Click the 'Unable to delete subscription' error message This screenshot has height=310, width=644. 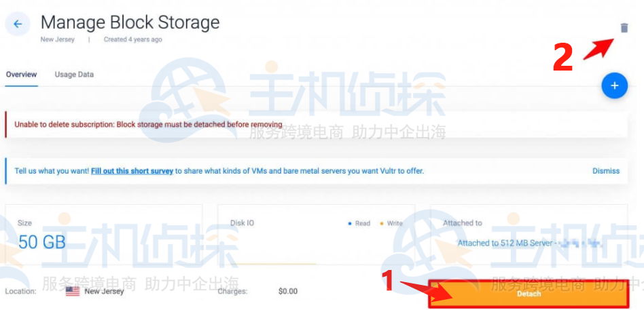pos(148,124)
